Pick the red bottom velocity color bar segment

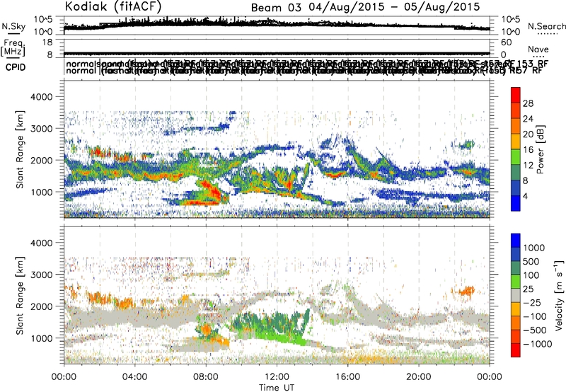pos(516,350)
